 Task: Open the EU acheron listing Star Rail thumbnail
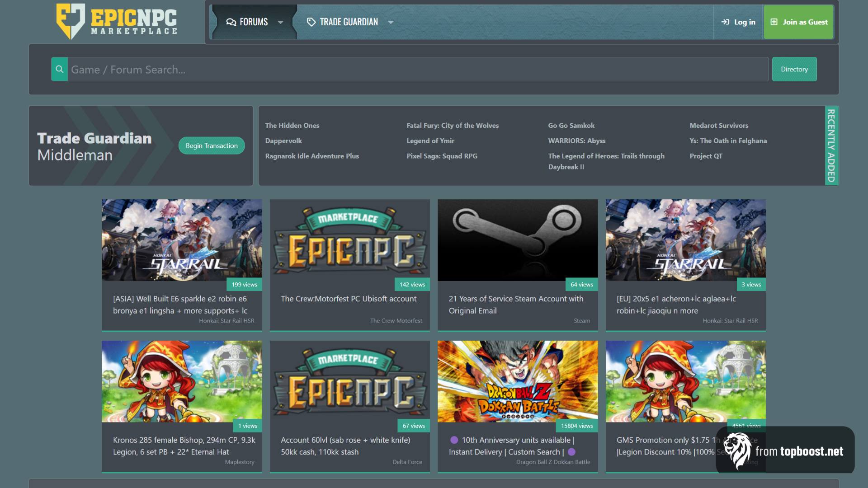tap(685, 240)
